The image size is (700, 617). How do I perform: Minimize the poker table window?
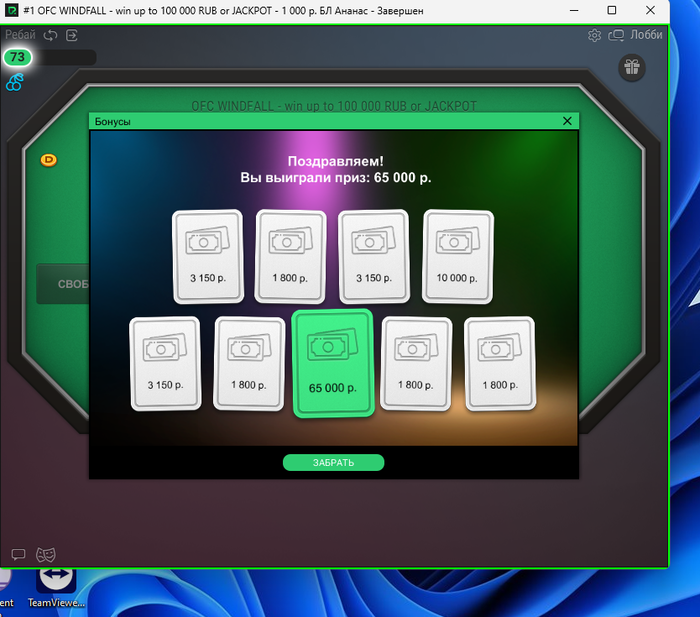574,10
